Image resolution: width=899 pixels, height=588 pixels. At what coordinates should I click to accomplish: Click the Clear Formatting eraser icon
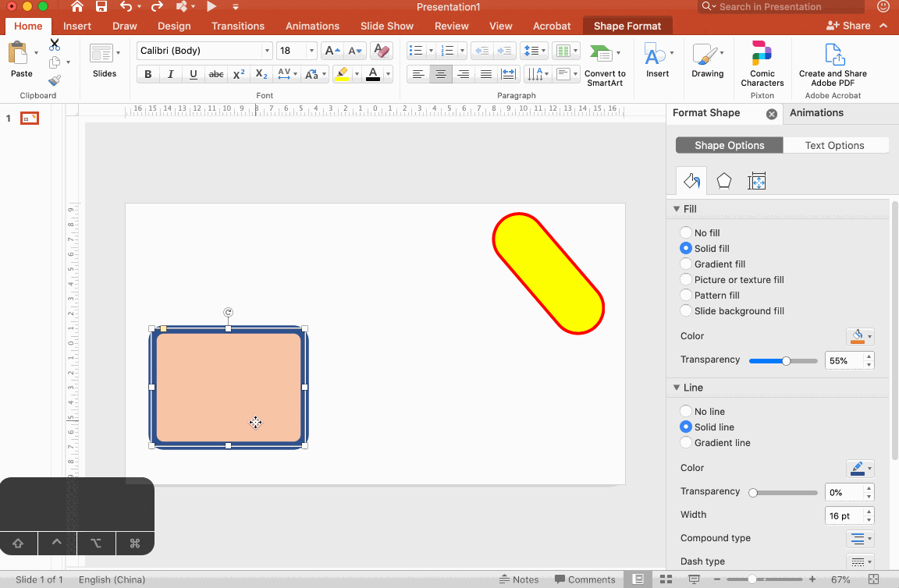pos(382,51)
